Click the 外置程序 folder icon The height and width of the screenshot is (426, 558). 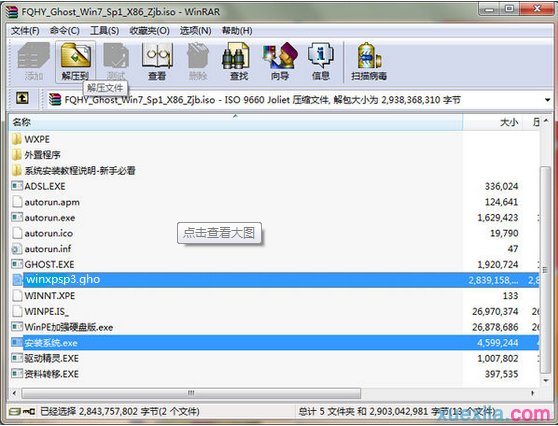[x=16, y=154]
